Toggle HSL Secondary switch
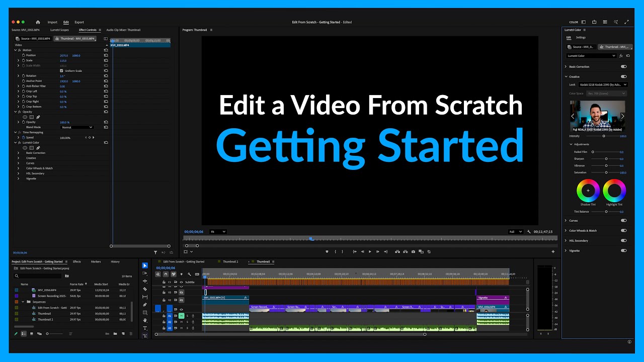This screenshot has height=362, width=644. click(624, 240)
